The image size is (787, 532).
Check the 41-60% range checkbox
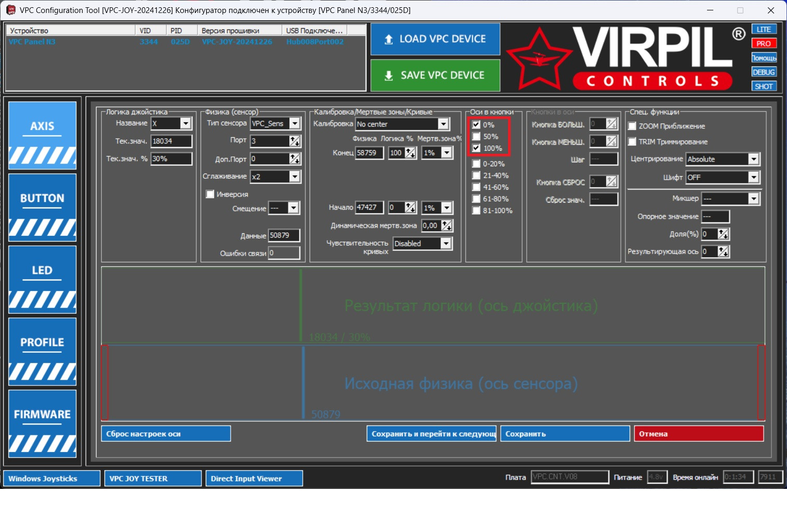coord(476,187)
